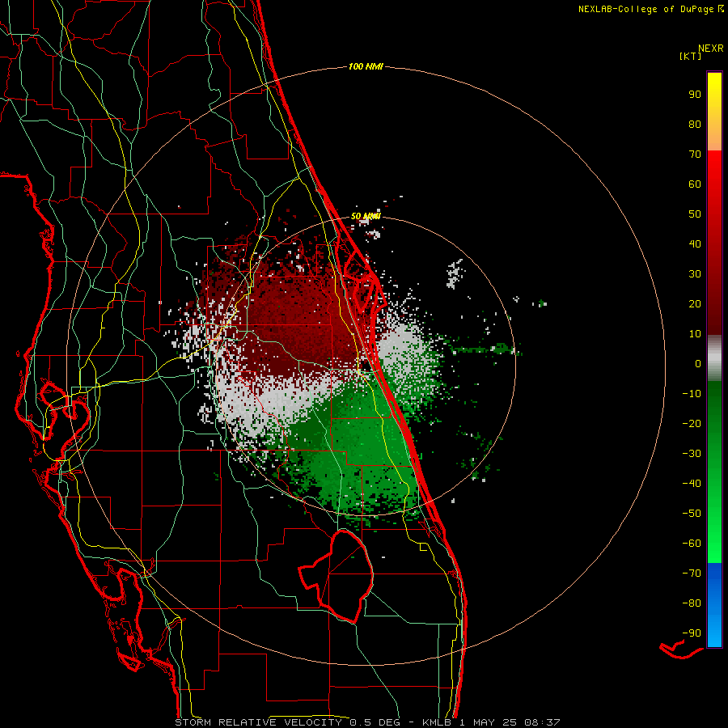The image size is (728, 728).
Task: Click the 70 value on the velocity scale
Action: click(695, 154)
